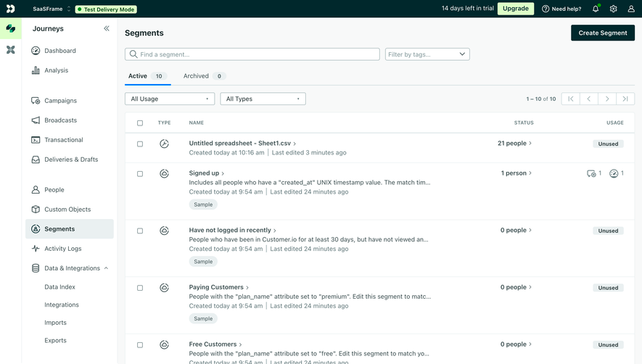The image size is (642, 364).
Task: Check the Signed up segment checkbox
Action: (140, 174)
